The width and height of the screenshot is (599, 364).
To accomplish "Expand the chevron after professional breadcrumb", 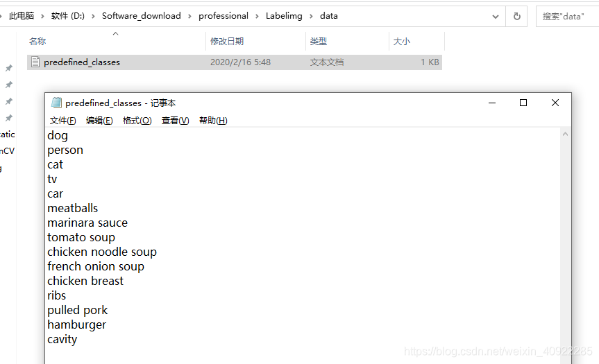I will click(x=257, y=17).
